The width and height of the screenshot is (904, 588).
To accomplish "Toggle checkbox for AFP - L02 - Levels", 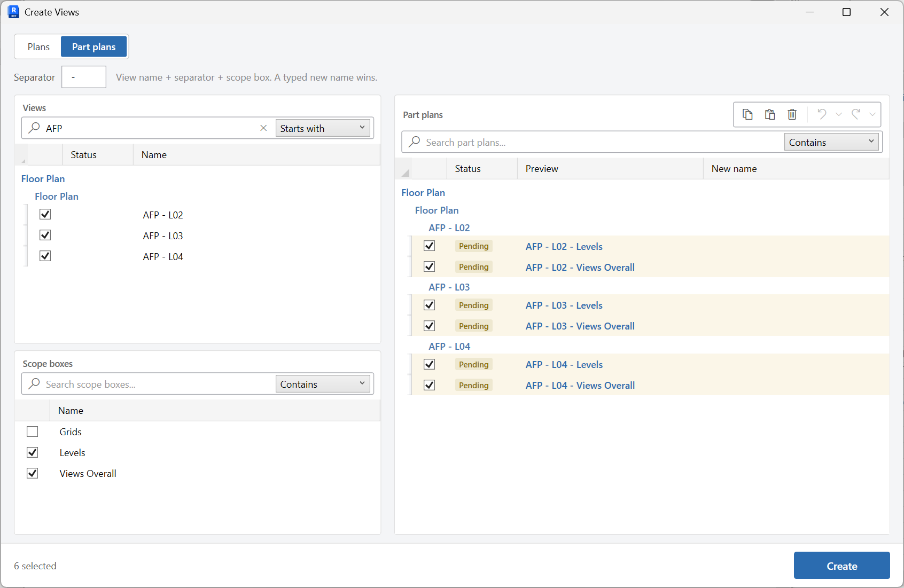I will click(430, 246).
